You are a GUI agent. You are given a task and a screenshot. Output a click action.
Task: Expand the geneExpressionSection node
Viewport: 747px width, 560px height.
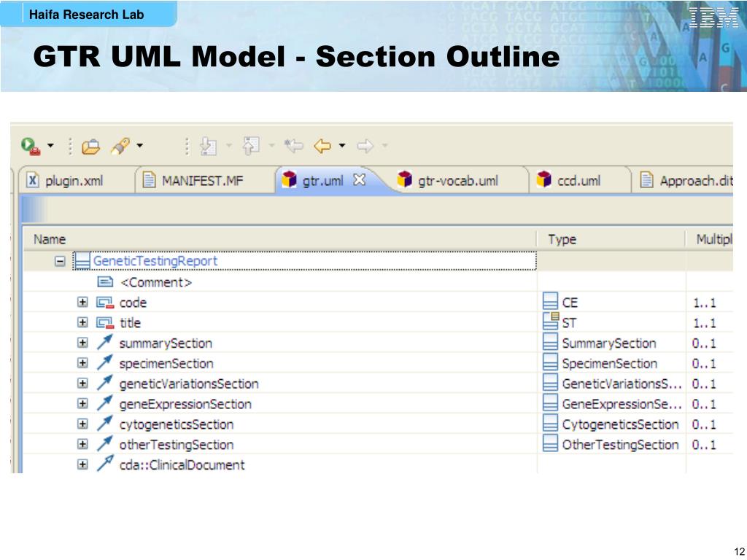click(x=82, y=403)
